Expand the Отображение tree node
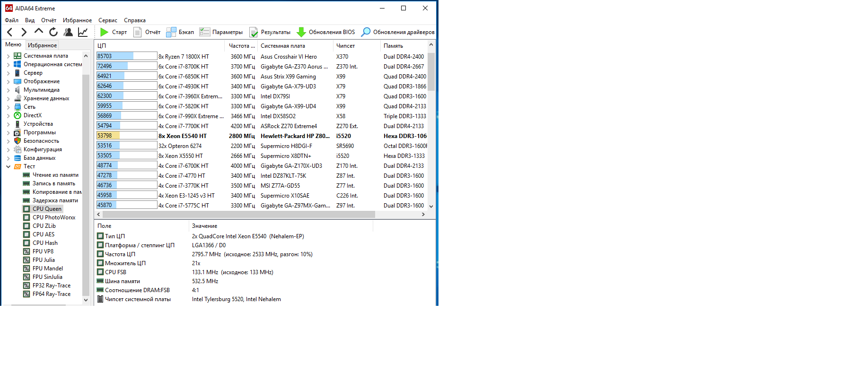868x381 pixels. point(8,81)
